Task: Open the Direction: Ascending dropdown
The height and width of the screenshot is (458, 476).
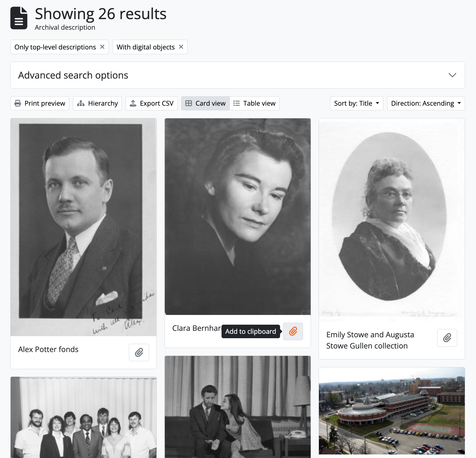Action: [426, 103]
